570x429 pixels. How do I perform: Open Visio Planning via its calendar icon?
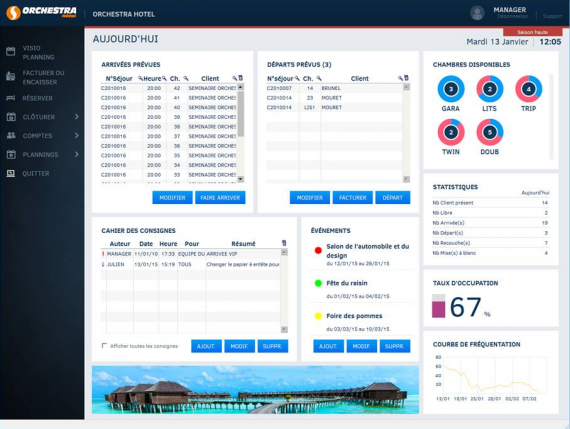coord(11,51)
